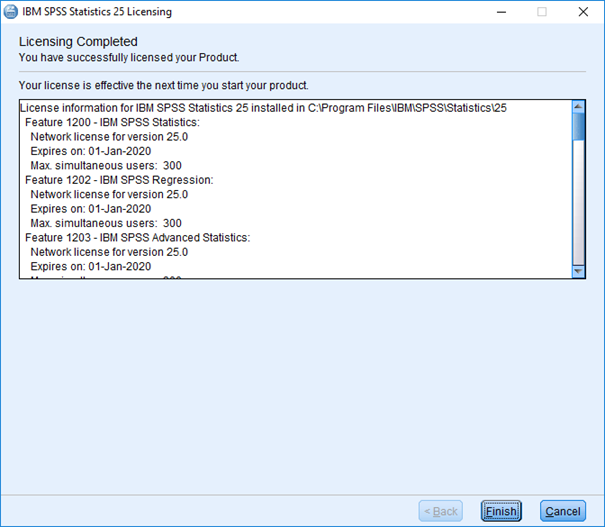605x527 pixels.
Task: Click the Cancel button
Action: pyautogui.click(x=563, y=511)
